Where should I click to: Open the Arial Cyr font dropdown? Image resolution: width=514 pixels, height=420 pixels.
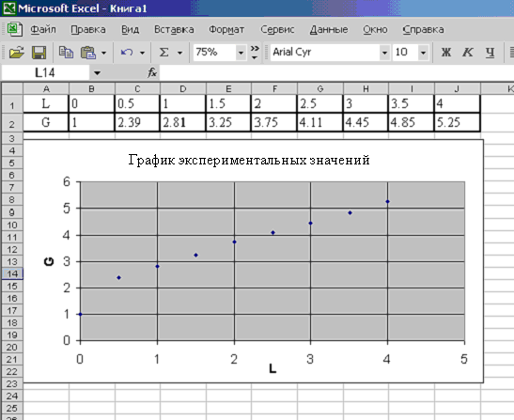(x=384, y=53)
